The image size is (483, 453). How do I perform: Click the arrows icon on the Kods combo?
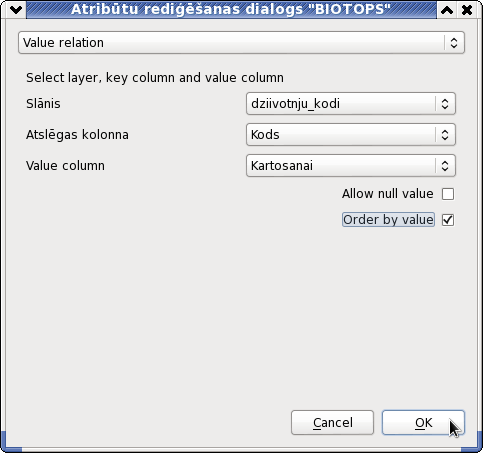[x=445, y=135]
